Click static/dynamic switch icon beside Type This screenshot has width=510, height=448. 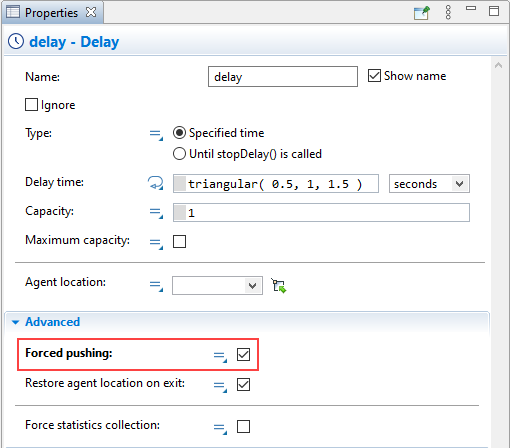[x=156, y=135]
